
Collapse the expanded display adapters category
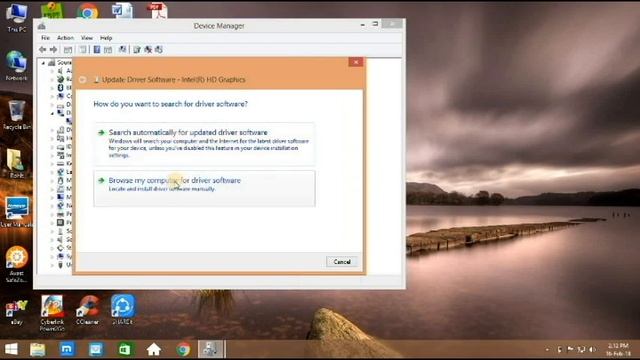pos(52,113)
